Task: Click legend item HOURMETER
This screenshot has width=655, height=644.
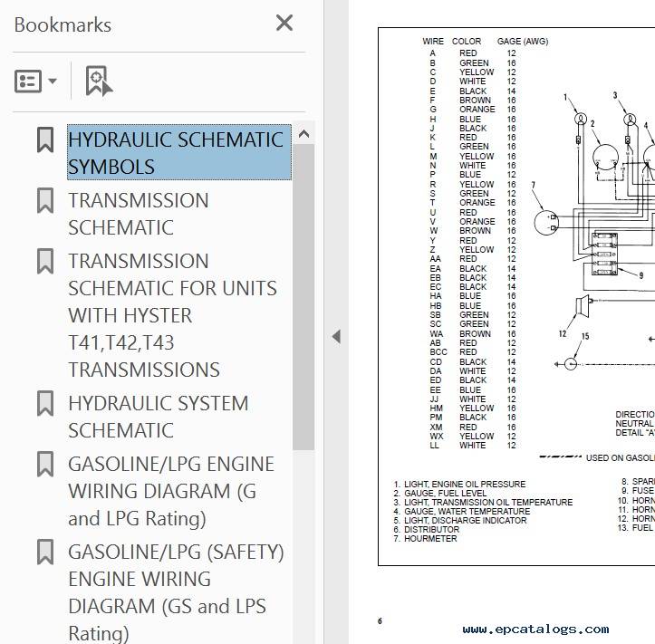Action: pos(425,538)
